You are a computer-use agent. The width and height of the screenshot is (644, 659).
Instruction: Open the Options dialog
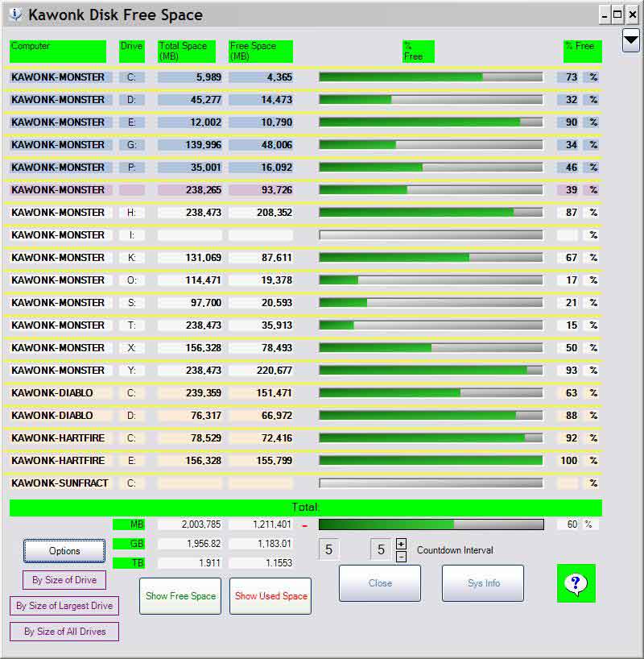pos(64,551)
